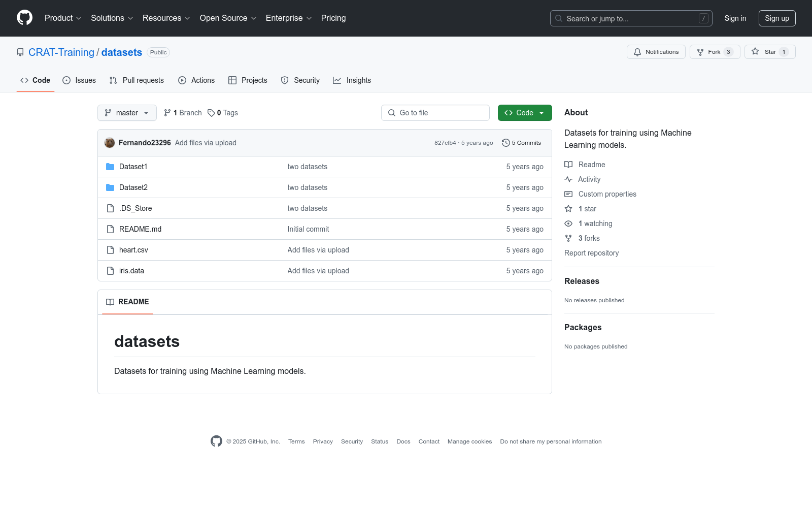Expand the Product menu

point(63,18)
